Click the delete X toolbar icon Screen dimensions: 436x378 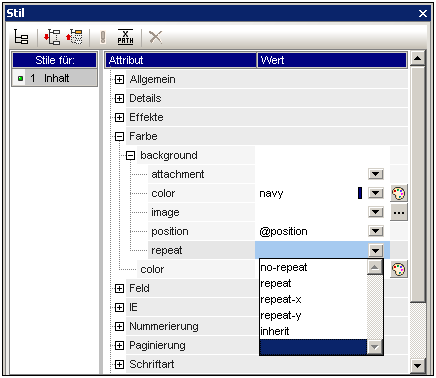[155, 37]
